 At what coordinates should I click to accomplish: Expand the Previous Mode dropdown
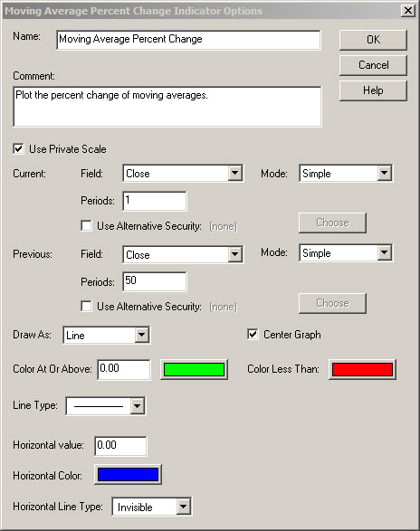[346, 252]
